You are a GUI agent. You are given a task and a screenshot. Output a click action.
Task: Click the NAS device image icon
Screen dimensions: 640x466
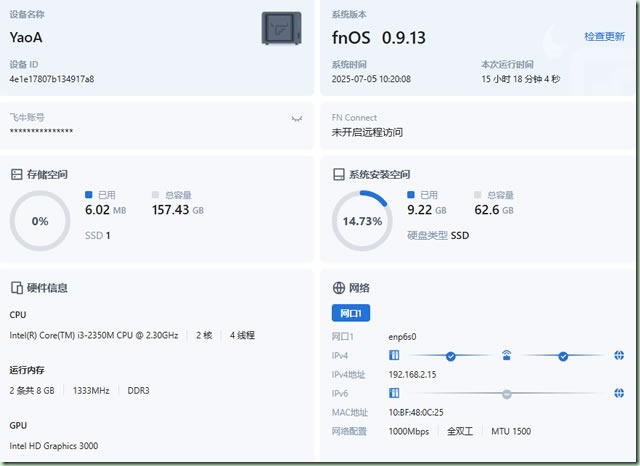(281, 28)
